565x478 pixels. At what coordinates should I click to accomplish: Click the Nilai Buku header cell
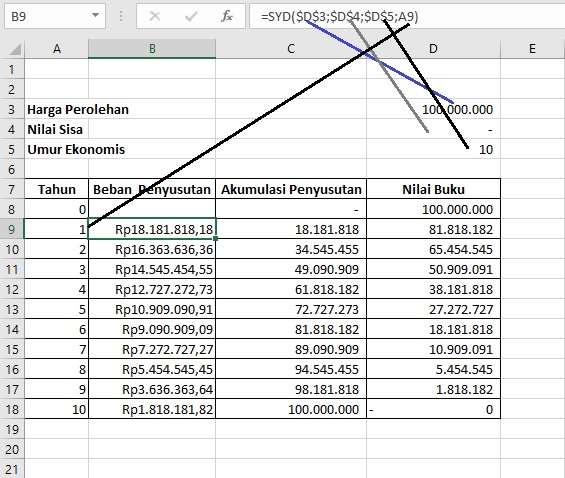pos(433,189)
